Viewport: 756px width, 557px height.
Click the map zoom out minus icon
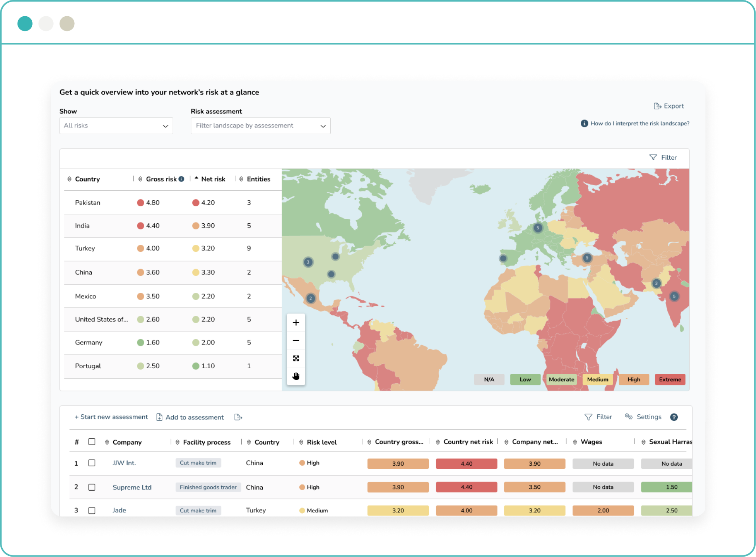coord(296,340)
